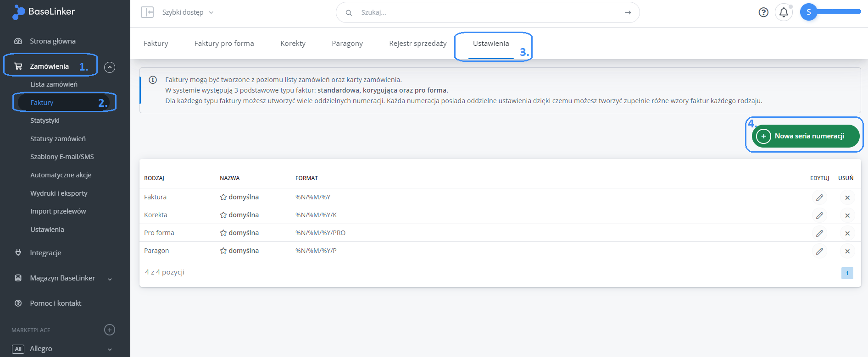Click the BaseLinker logo

pos(44,12)
